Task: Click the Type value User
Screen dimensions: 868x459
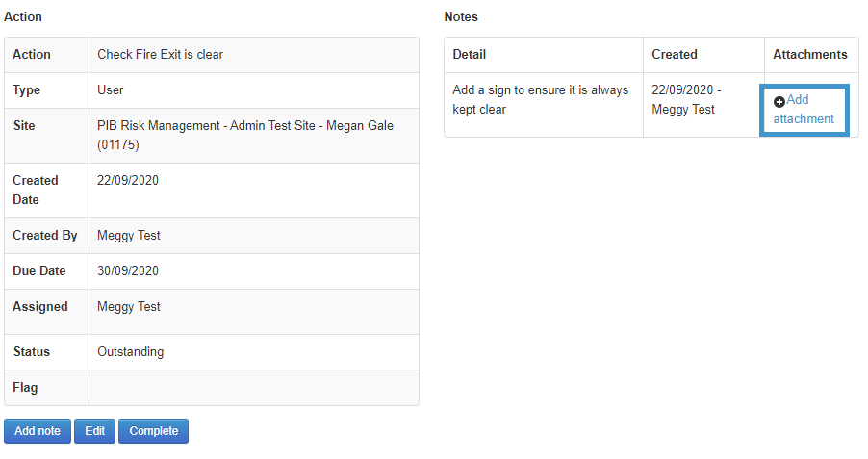Action: click(110, 89)
